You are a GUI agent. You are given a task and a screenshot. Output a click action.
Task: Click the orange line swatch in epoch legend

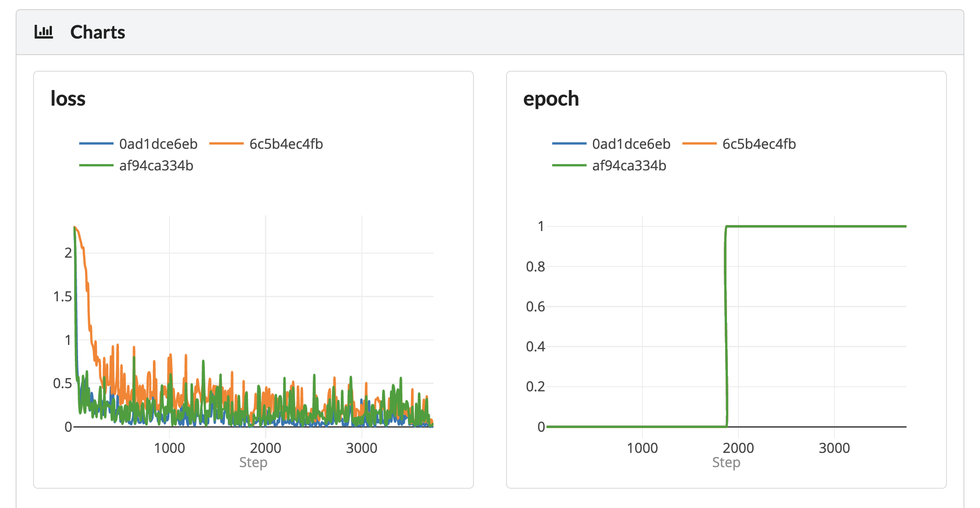tap(699, 144)
